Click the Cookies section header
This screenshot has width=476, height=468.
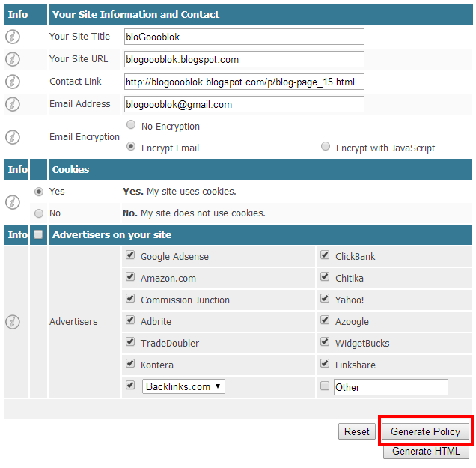pos(71,169)
